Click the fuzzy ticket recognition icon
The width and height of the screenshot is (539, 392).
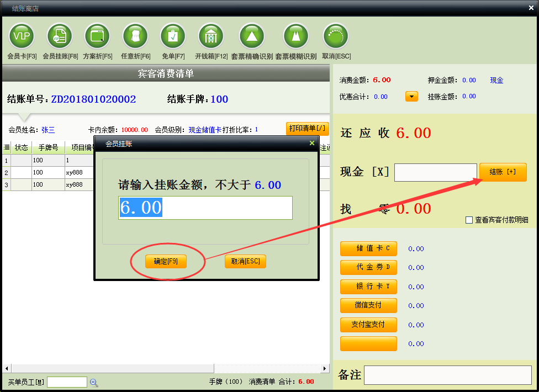click(x=295, y=36)
